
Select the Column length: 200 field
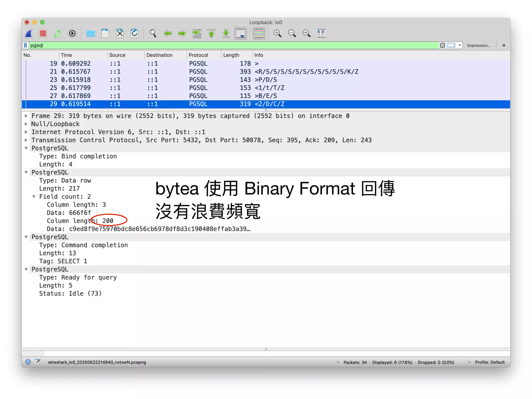click(80, 221)
